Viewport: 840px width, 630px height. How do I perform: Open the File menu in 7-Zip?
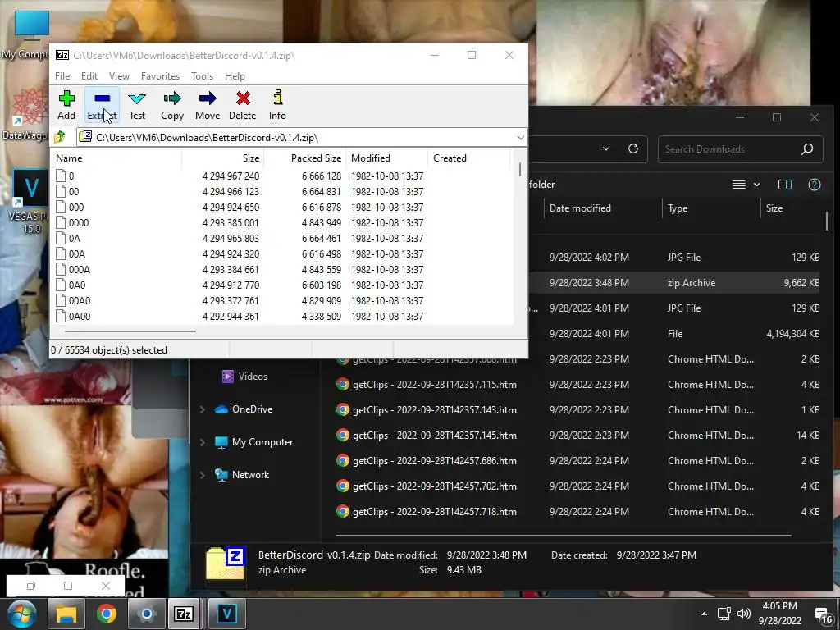[x=62, y=76]
